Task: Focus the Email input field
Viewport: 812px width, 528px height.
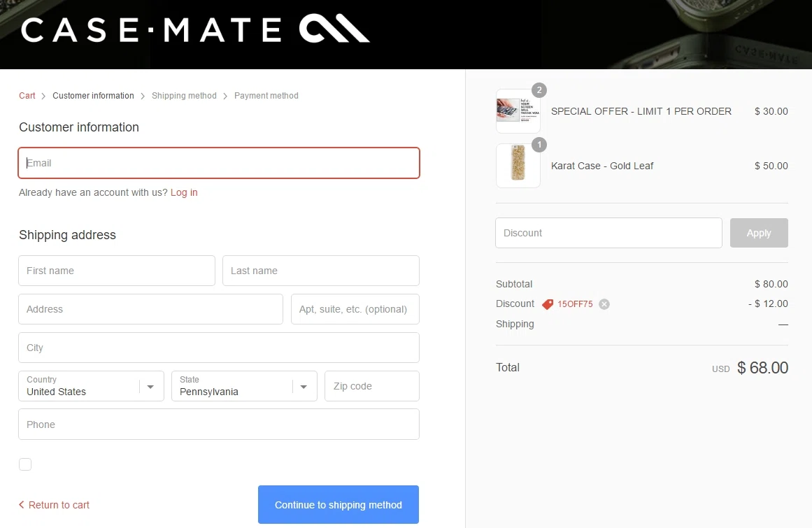Action: coord(218,163)
